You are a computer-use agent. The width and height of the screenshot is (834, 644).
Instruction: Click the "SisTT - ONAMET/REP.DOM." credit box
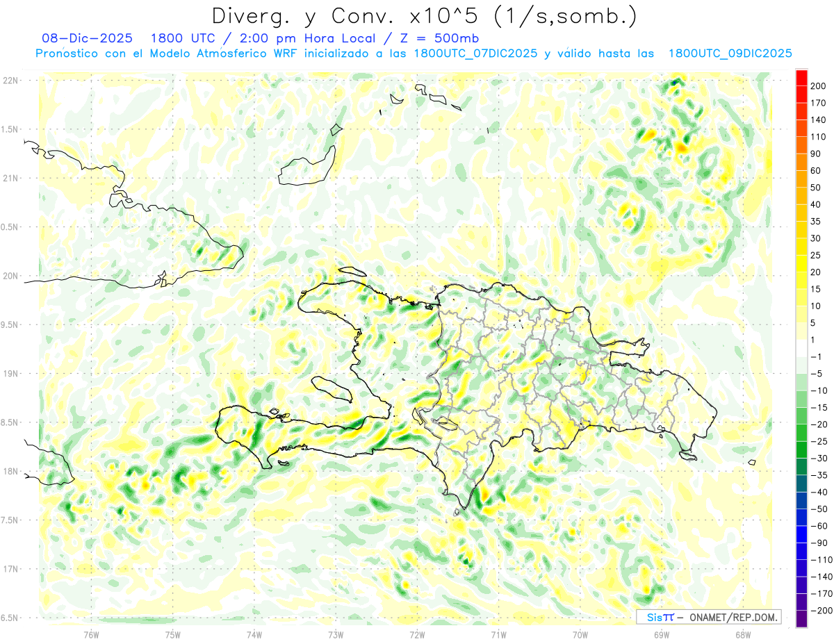click(709, 617)
